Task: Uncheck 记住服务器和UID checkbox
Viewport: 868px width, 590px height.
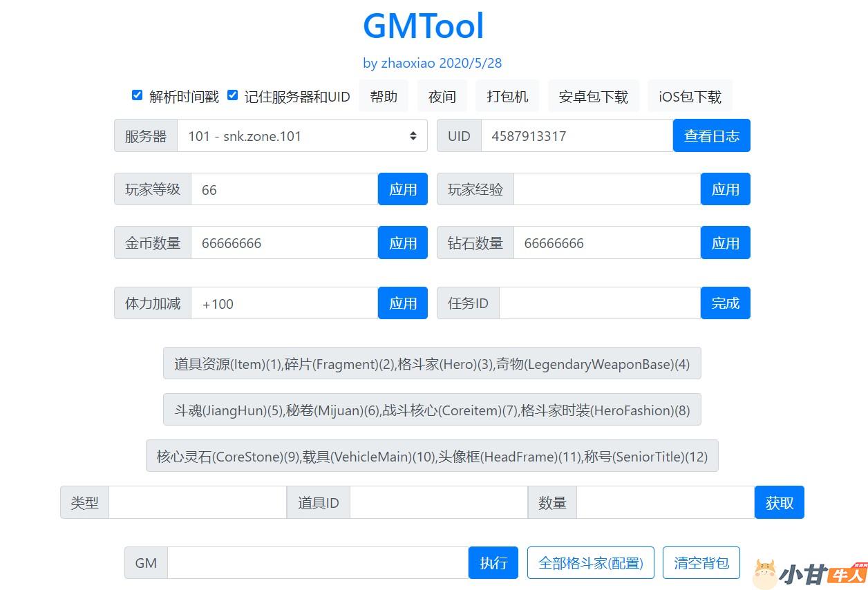Action: click(x=233, y=95)
